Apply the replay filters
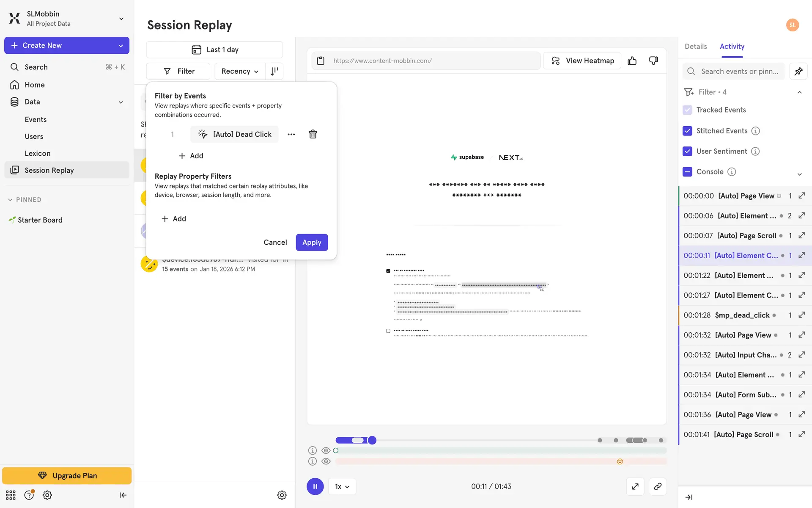 point(312,242)
